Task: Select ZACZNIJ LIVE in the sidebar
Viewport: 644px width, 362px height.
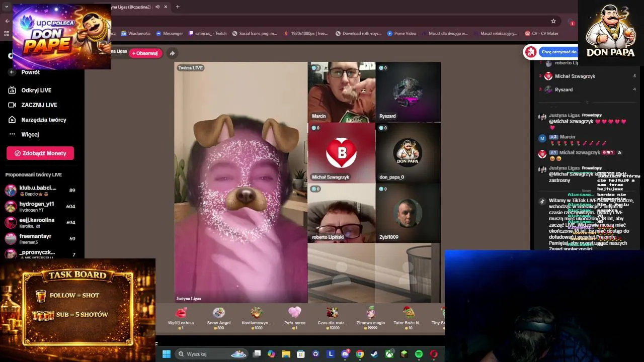Action: pos(39,105)
